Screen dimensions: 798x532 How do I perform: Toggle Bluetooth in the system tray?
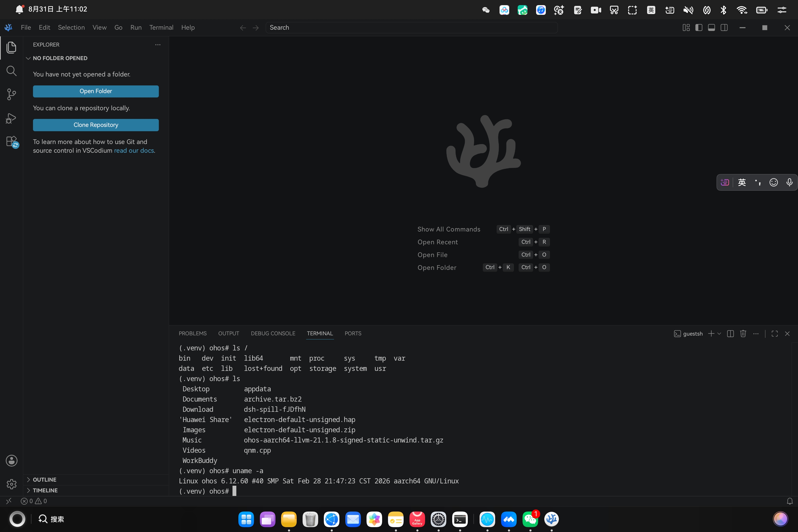coord(723,10)
